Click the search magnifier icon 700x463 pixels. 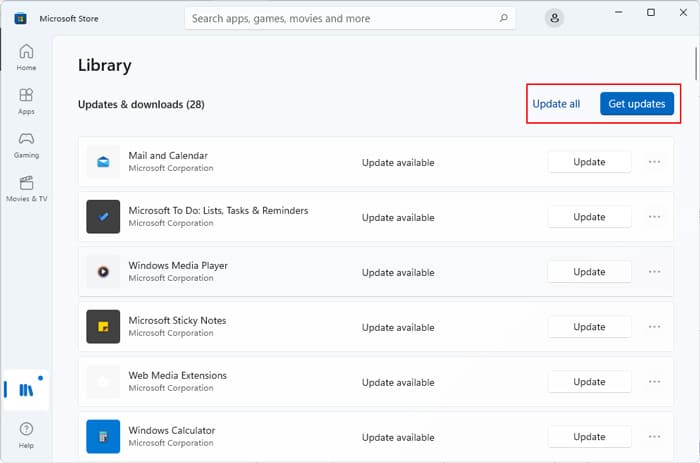pyautogui.click(x=504, y=18)
